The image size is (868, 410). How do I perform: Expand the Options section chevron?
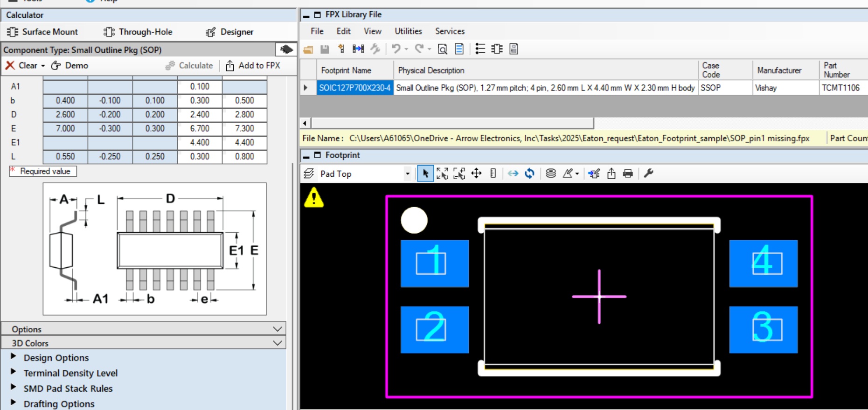coord(277,329)
